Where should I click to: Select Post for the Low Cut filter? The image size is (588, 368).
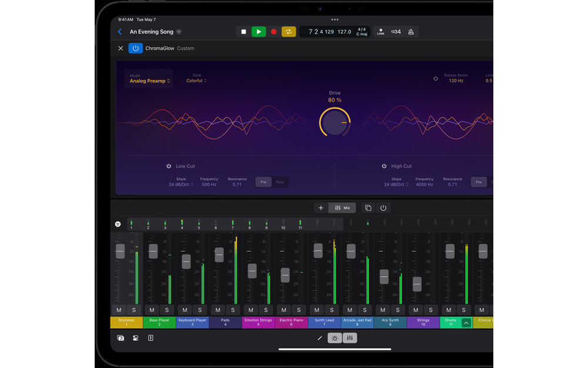pyautogui.click(x=280, y=182)
